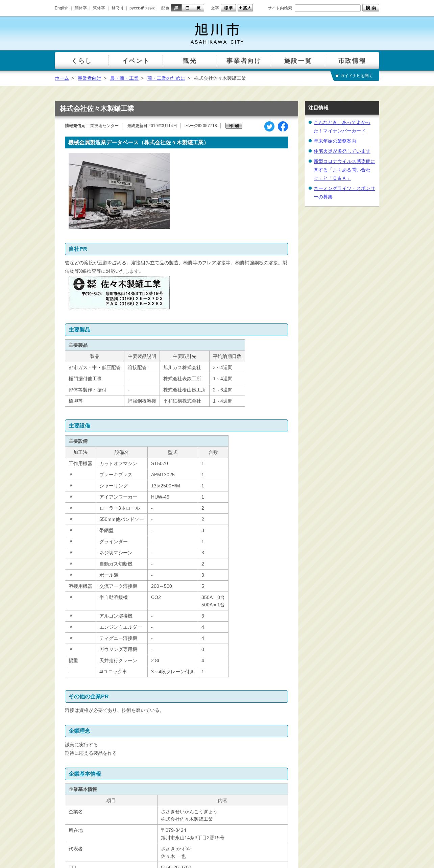Open the 施設一覧 menu tab
The width and height of the screenshot is (434, 868).
click(x=298, y=61)
